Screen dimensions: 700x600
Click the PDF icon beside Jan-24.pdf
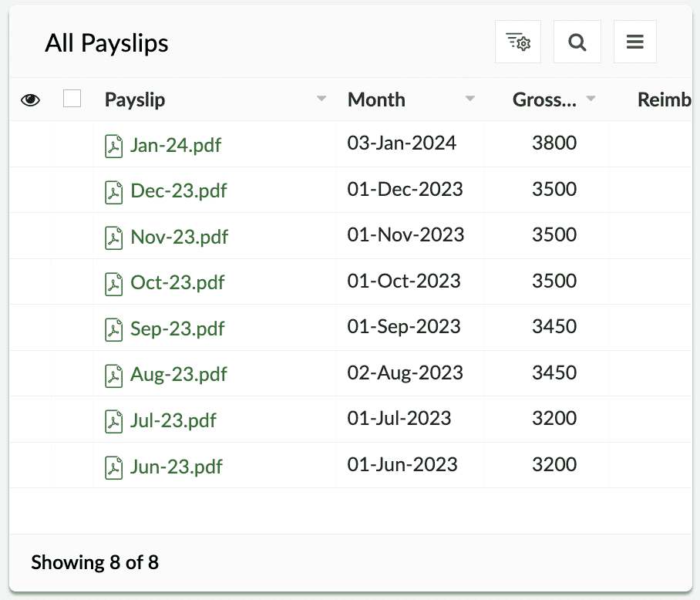[x=114, y=145]
